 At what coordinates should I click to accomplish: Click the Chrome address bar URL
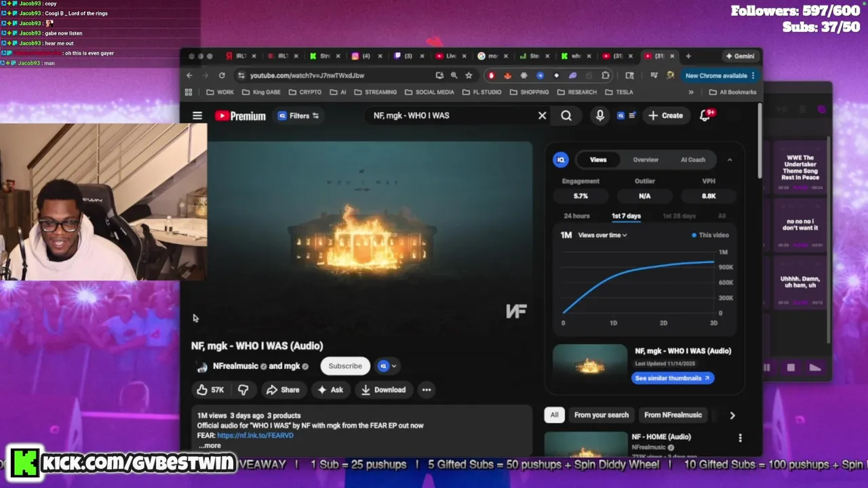point(307,75)
